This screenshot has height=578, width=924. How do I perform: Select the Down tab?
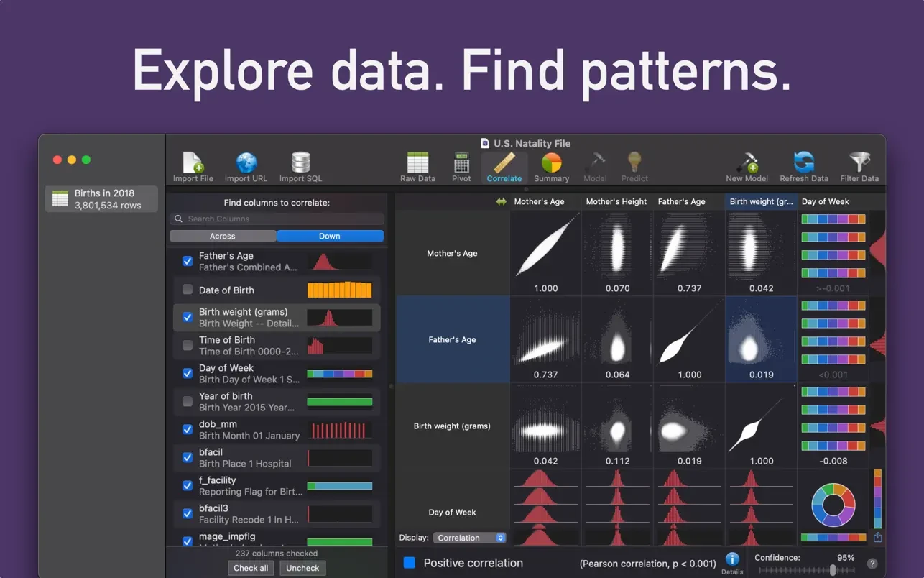point(330,236)
